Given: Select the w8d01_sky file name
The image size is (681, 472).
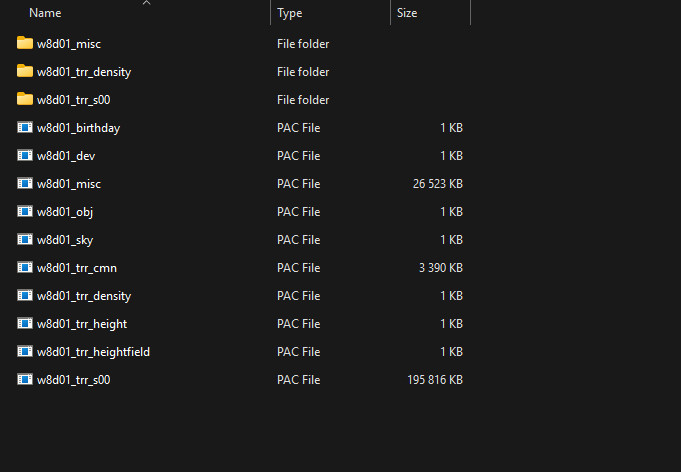Looking at the screenshot, I should (x=65, y=240).
